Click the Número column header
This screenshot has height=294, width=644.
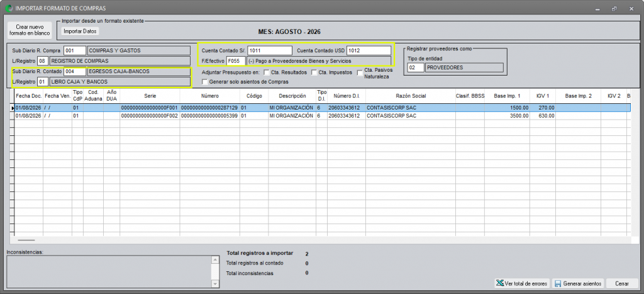point(209,96)
